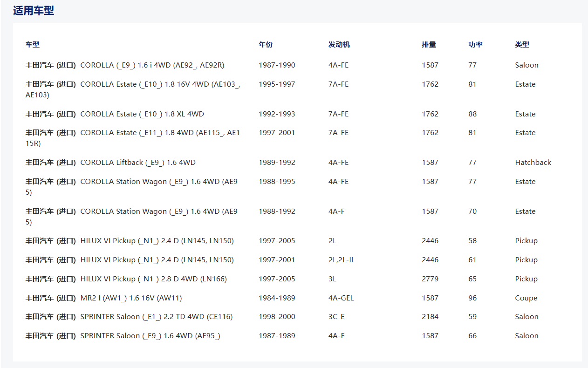
Task: Select the Coupe type value
Action: [x=526, y=298]
